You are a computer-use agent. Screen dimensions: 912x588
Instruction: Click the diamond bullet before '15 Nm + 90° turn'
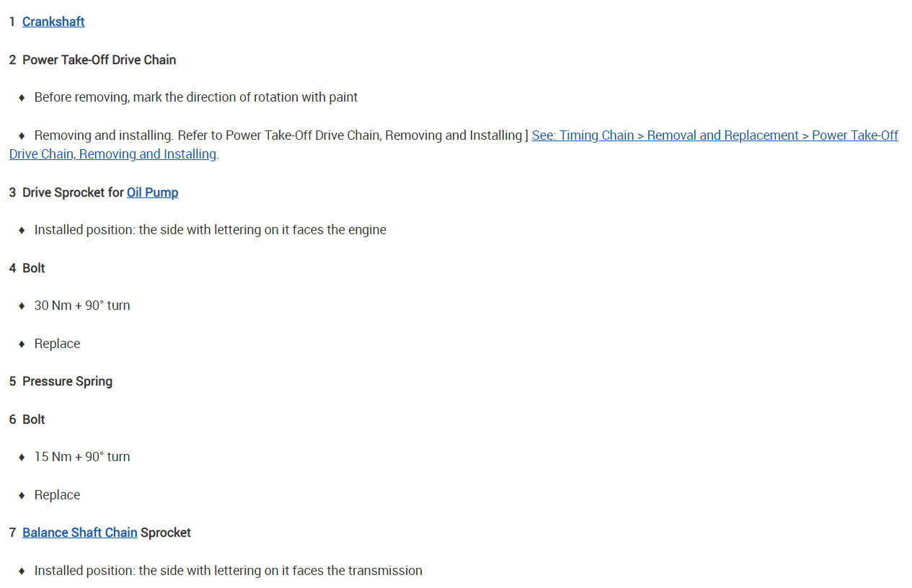tap(22, 457)
